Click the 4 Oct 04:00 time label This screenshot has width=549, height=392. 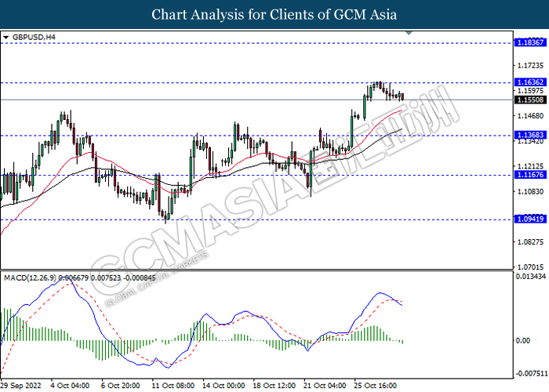coord(70,386)
